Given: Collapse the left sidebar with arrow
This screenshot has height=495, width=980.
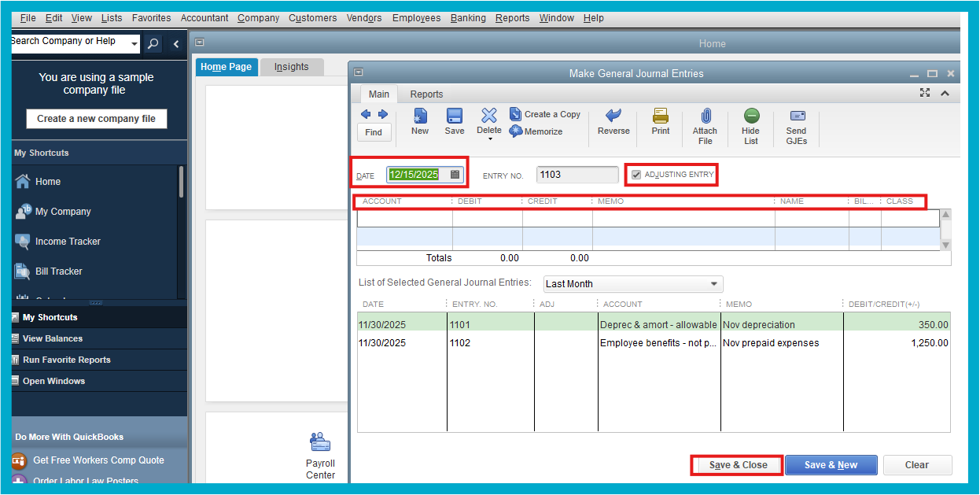Looking at the screenshot, I should point(176,44).
